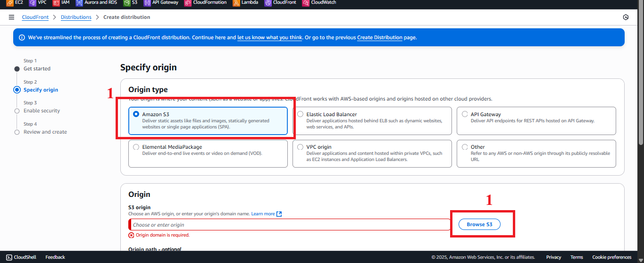The height and width of the screenshot is (263, 644).
Task: Open the Aurora and RDS shortcut icon
Action: point(79,3)
